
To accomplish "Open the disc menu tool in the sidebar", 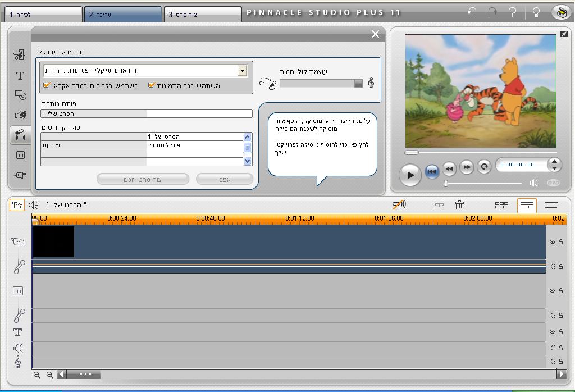I will click(20, 95).
